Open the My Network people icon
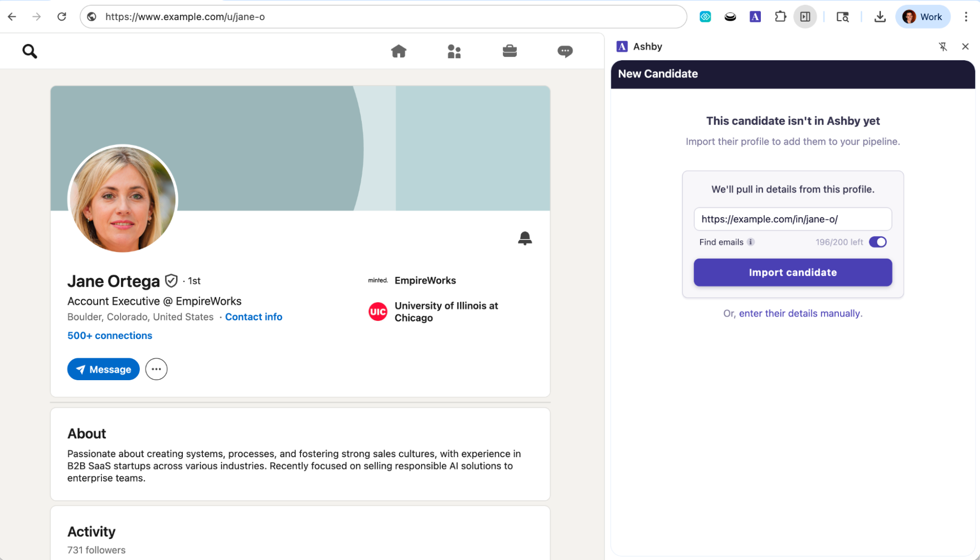 click(x=454, y=51)
